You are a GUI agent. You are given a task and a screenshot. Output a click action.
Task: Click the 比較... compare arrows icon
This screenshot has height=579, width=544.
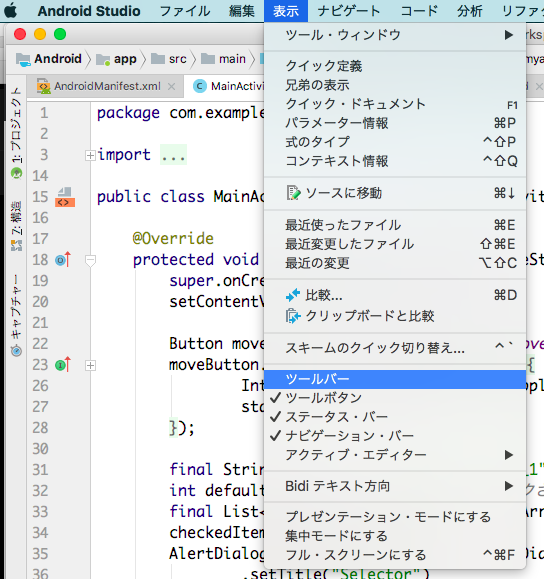(293, 295)
